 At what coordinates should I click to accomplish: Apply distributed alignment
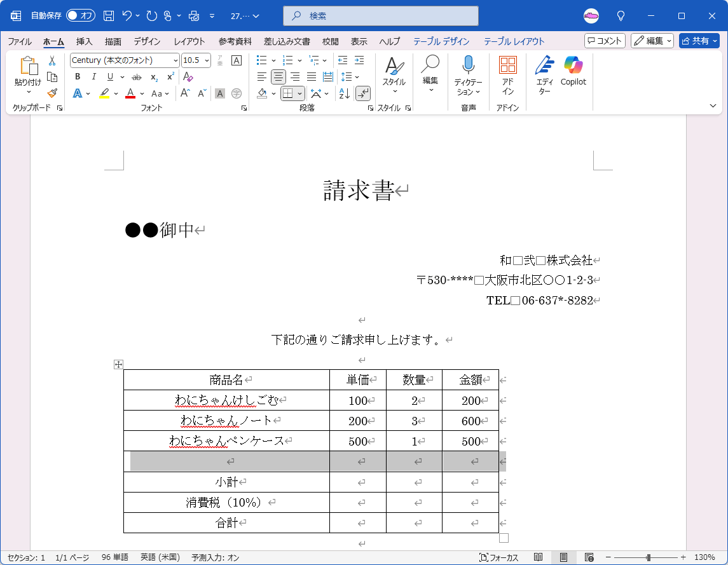tap(328, 77)
